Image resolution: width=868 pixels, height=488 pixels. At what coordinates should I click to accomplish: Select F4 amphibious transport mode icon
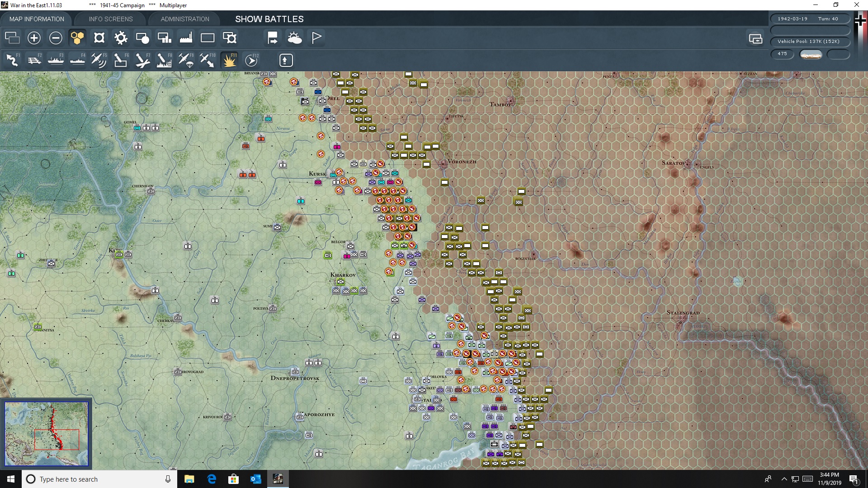click(77, 60)
